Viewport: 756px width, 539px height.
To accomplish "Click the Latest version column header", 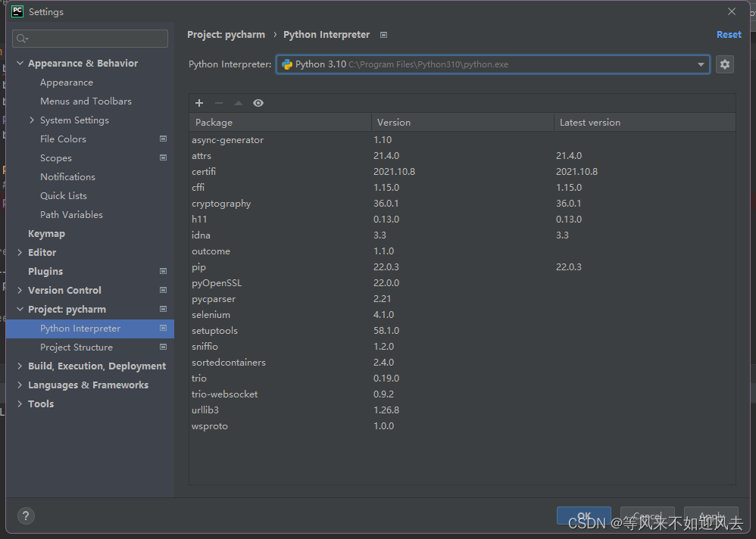I will point(645,123).
